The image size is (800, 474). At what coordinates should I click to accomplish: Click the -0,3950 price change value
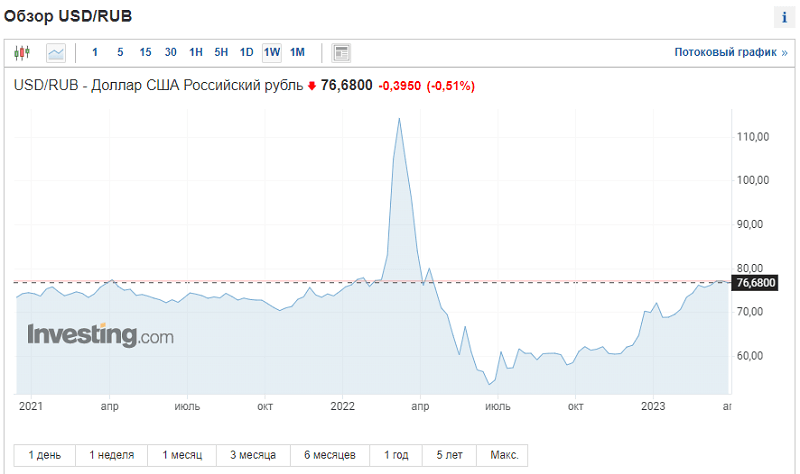(x=399, y=86)
